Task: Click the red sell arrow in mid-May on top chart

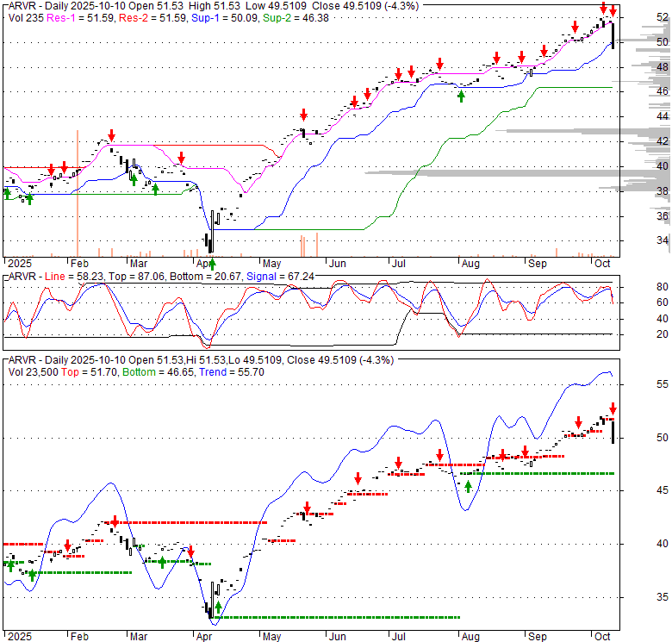Action: [303, 115]
